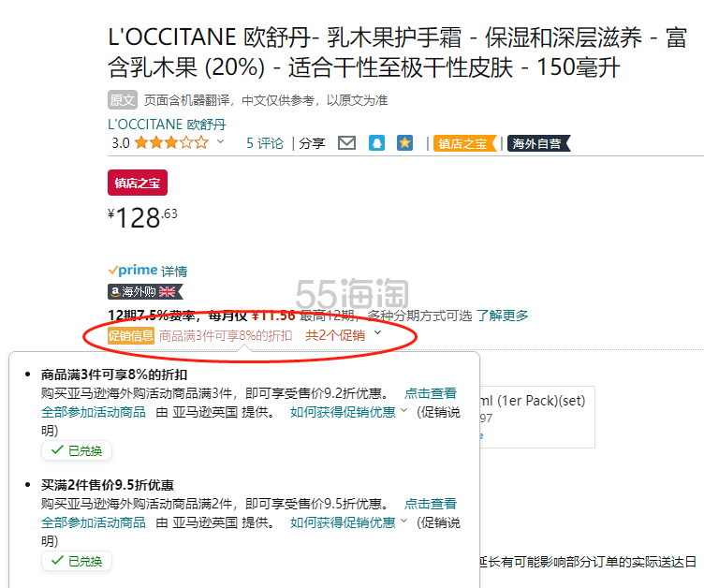
Task: Click the orange 镇店之宝 badge beside sharing
Action: click(464, 144)
